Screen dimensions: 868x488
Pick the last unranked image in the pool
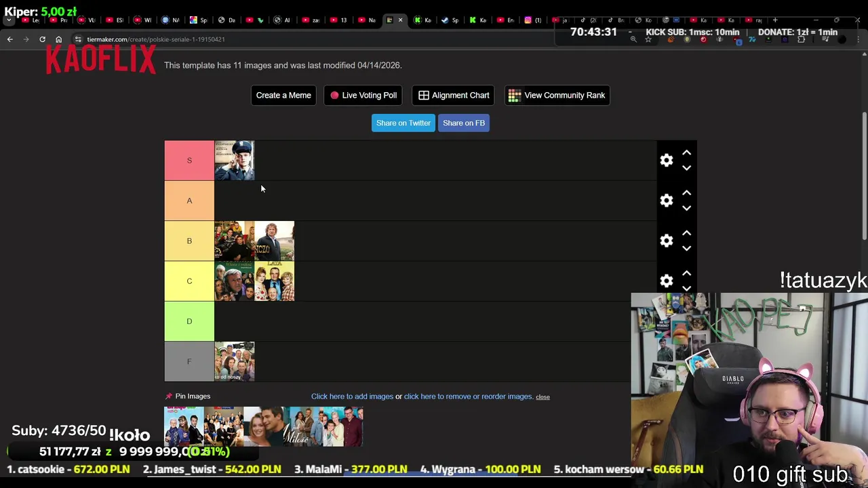click(343, 426)
